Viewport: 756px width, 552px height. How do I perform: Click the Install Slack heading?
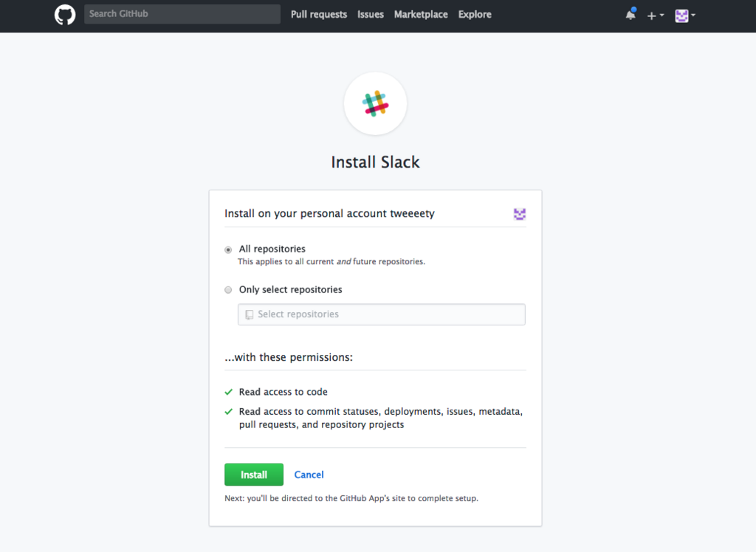coord(375,162)
